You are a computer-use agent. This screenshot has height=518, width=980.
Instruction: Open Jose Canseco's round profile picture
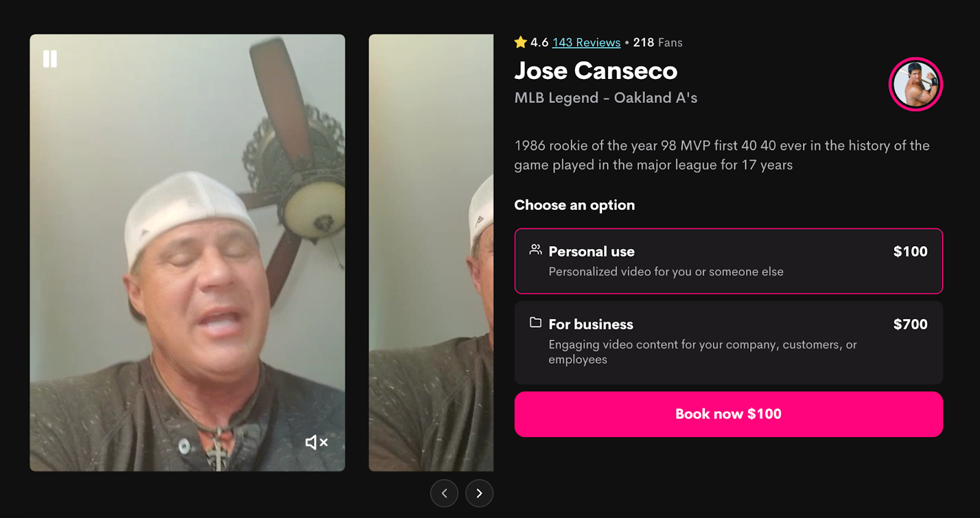point(915,84)
